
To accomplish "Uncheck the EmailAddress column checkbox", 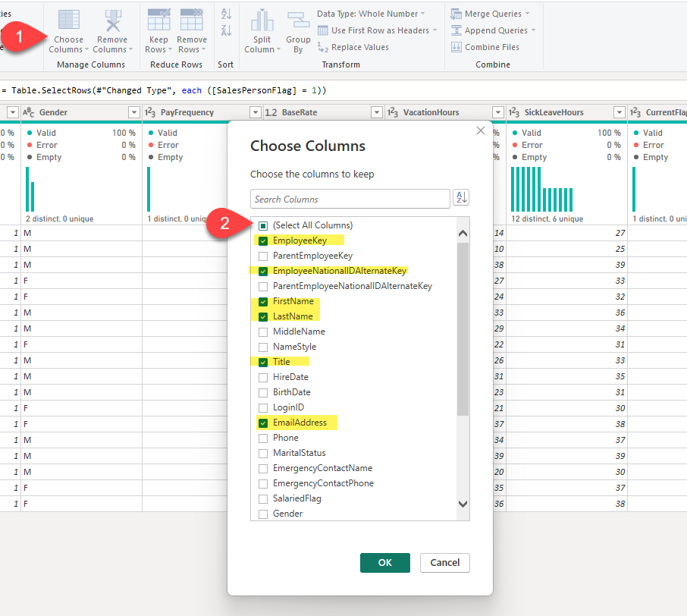I will coord(263,423).
